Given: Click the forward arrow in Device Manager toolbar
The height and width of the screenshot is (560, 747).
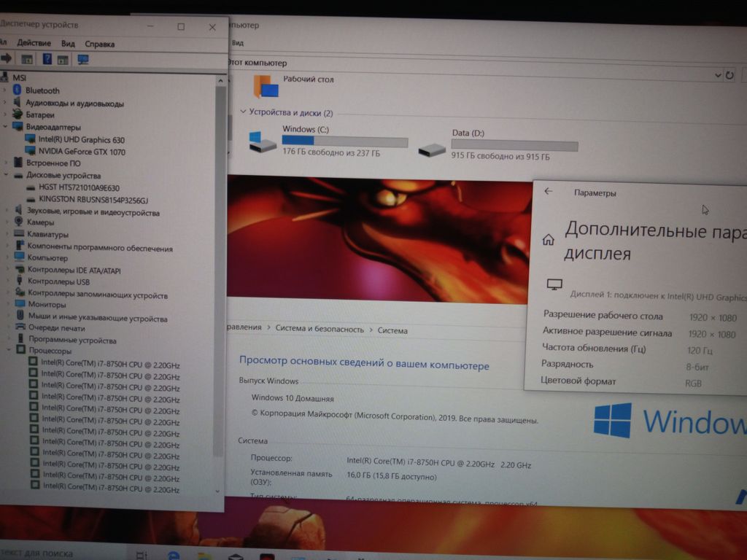Looking at the screenshot, I should [6, 58].
